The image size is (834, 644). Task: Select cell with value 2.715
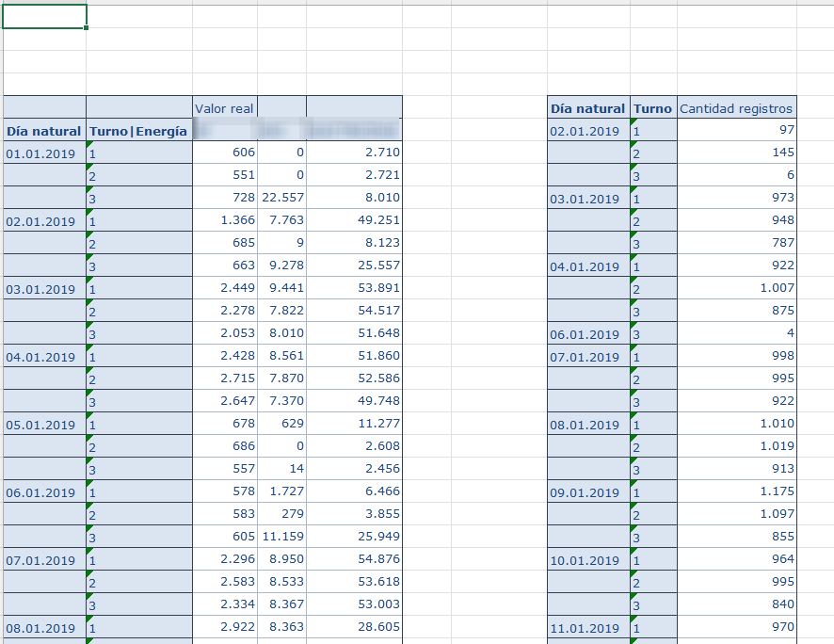(x=225, y=378)
